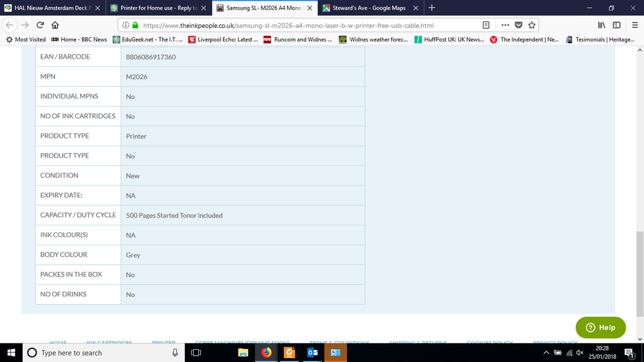Open Tesimonials Heritage bookmark
Viewport: 644px width, 362px height.
(x=600, y=39)
